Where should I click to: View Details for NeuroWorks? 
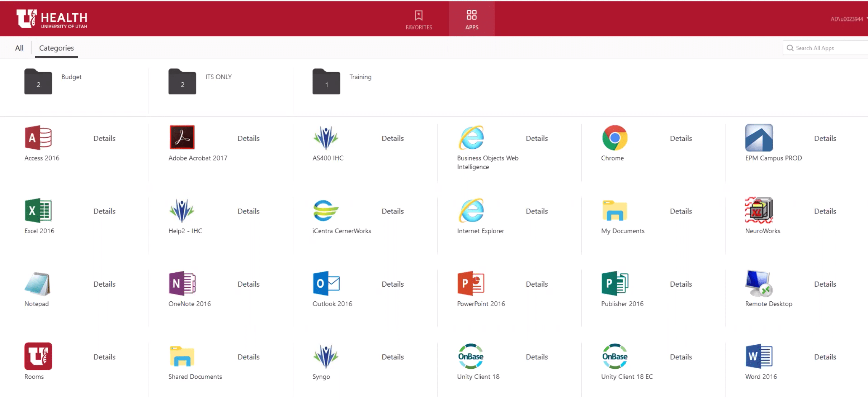825,211
